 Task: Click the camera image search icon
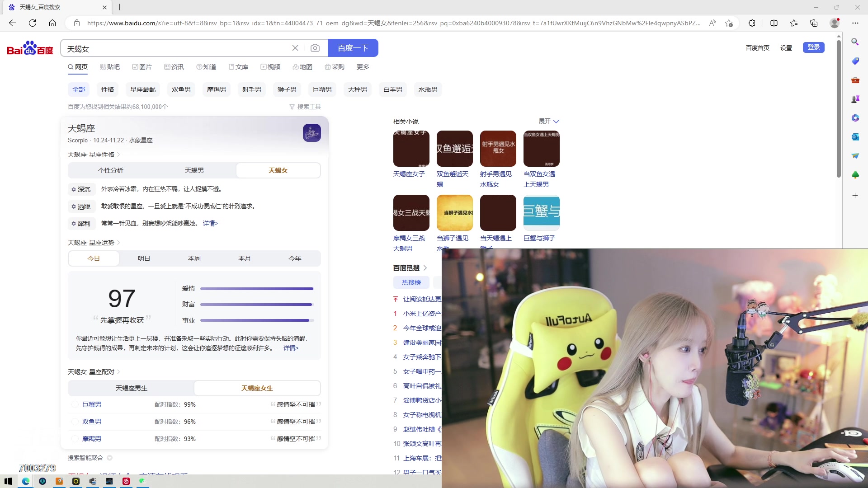coord(315,48)
